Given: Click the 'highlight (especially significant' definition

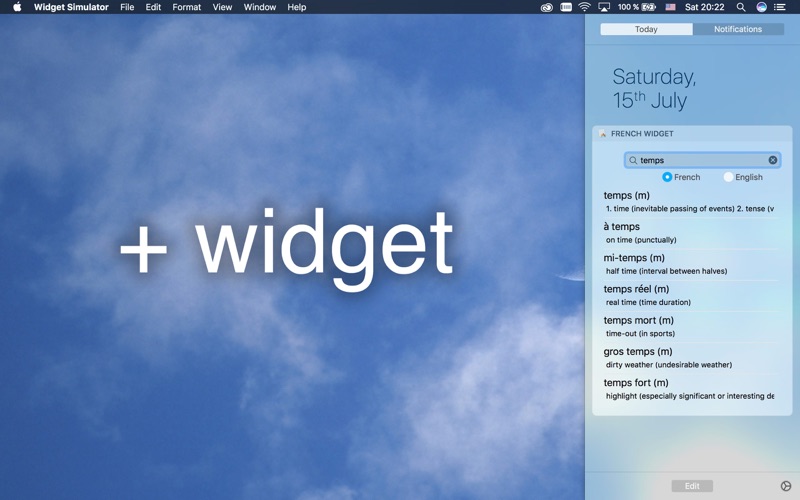Looking at the screenshot, I should (x=690, y=396).
